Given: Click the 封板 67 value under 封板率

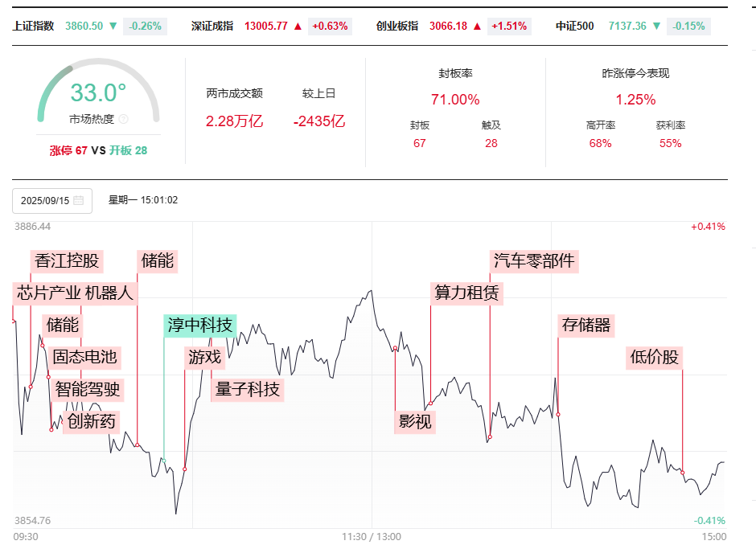Looking at the screenshot, I should (x=420, y=142).
